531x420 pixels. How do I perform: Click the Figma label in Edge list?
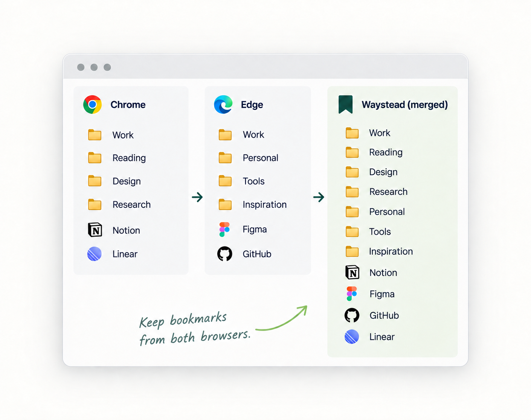point(255,230)
